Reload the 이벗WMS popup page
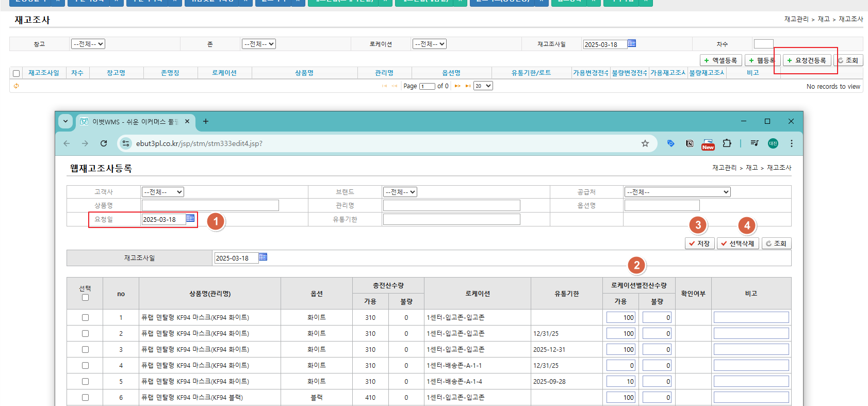Viewport: 868px width, 406px height. click(x=104, y=143)
